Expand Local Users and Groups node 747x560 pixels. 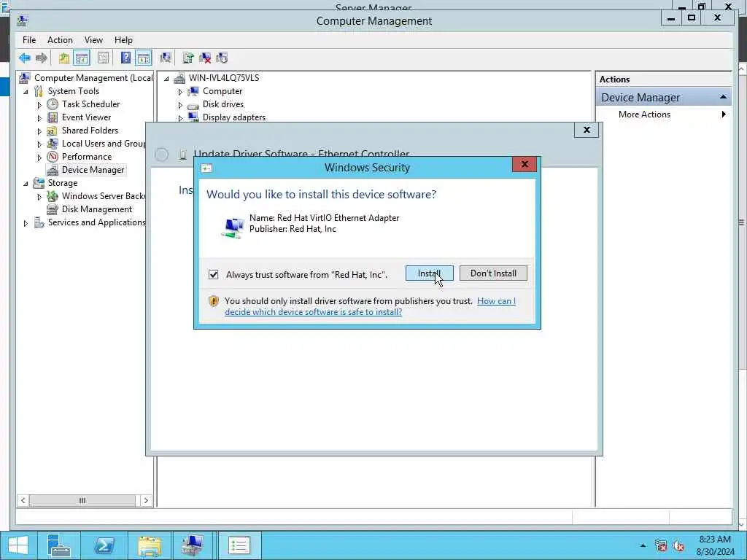pos(39,144)
